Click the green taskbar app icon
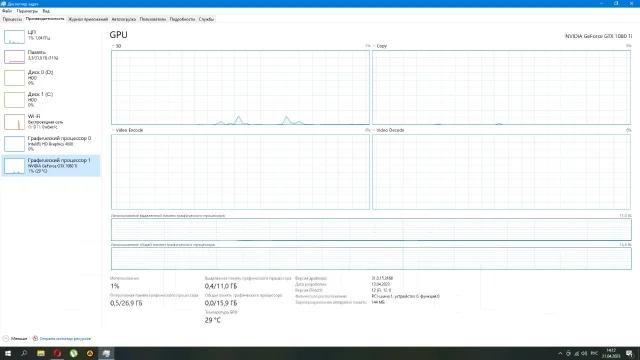 pyautogui.click(x=73, y=353)
